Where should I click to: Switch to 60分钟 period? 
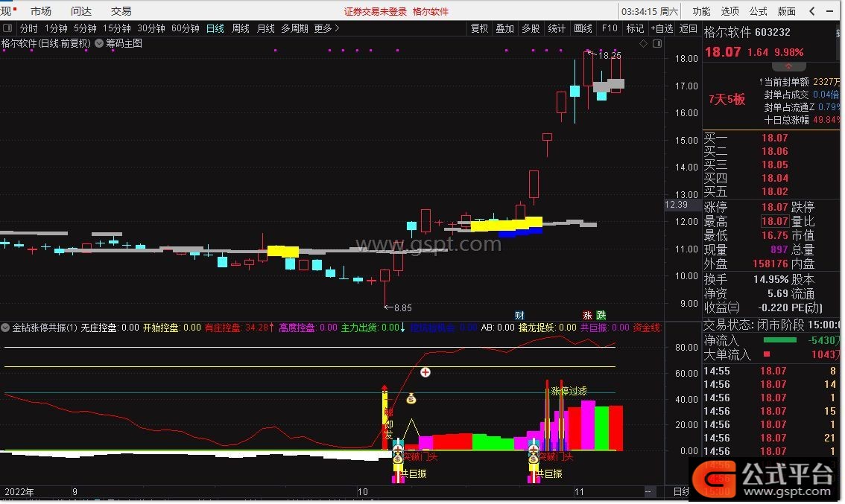[186, 28]
